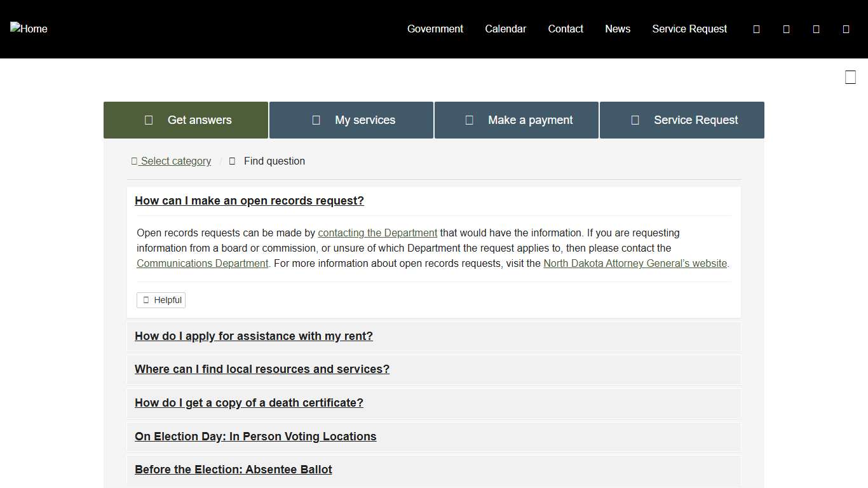Open the Calendar menu item
The height and width of the screenshot is (488, 868).
tap(505, 29)
